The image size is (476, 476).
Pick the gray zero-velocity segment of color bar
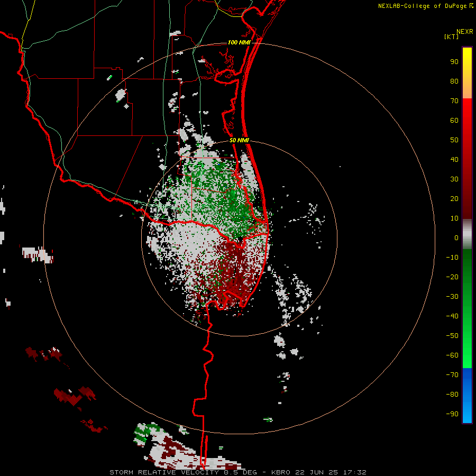click(x=467, y=234)
